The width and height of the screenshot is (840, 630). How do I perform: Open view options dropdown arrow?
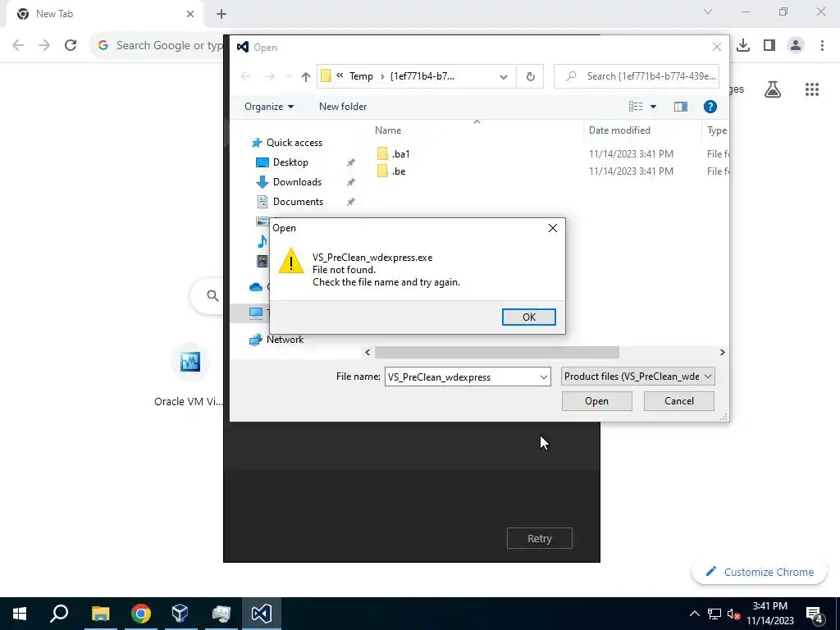tap(653, 107)
